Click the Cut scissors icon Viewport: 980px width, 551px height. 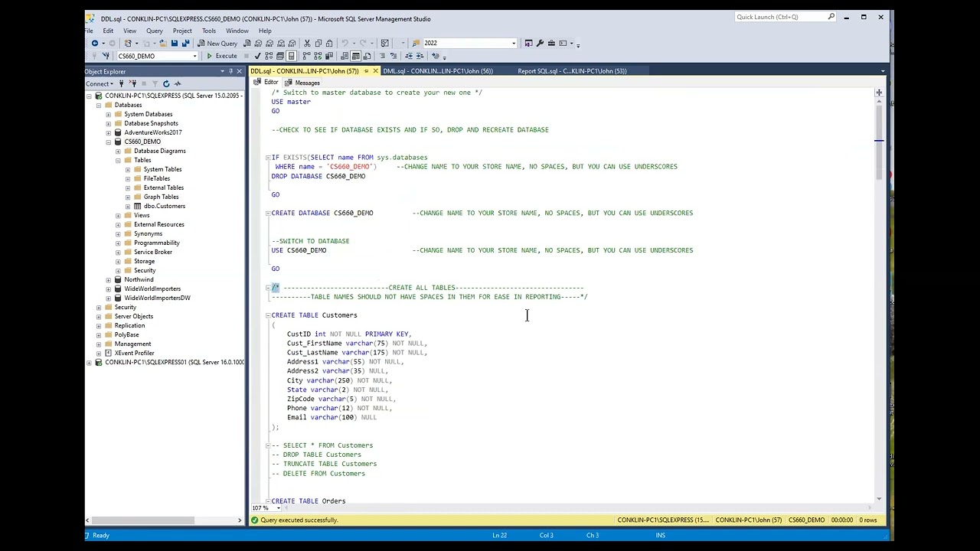[x=307, y=44]
